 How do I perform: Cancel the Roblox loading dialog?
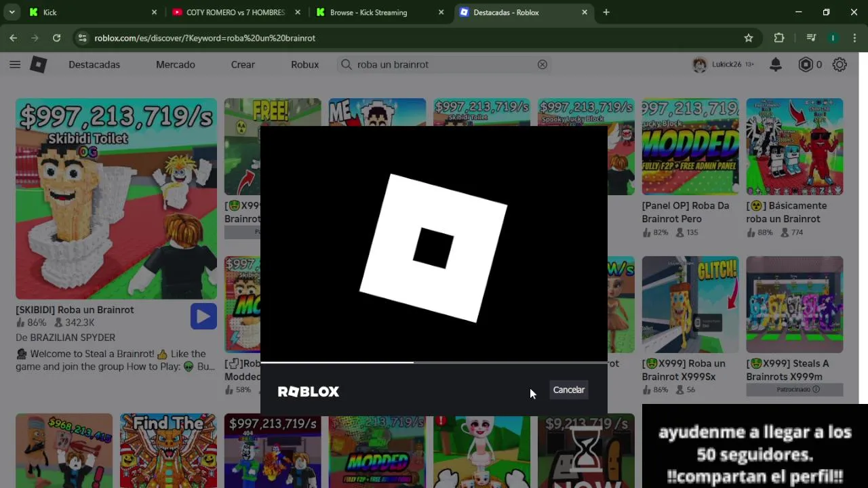tap(568, 390)
